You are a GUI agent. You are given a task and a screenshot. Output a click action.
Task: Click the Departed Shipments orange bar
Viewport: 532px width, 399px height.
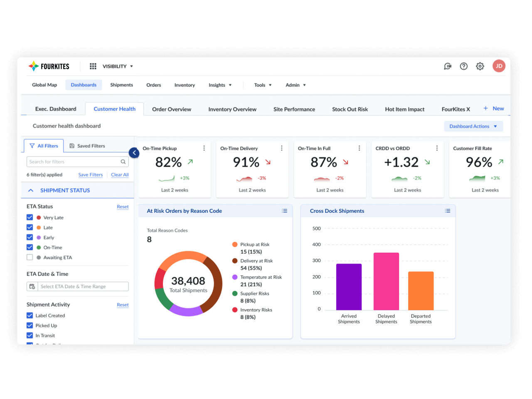point(421,291)
